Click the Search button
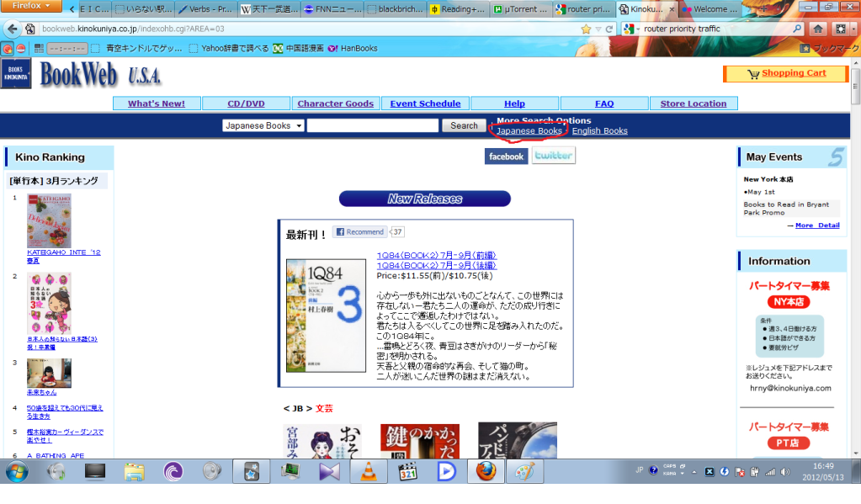 [x=463, y=125]
